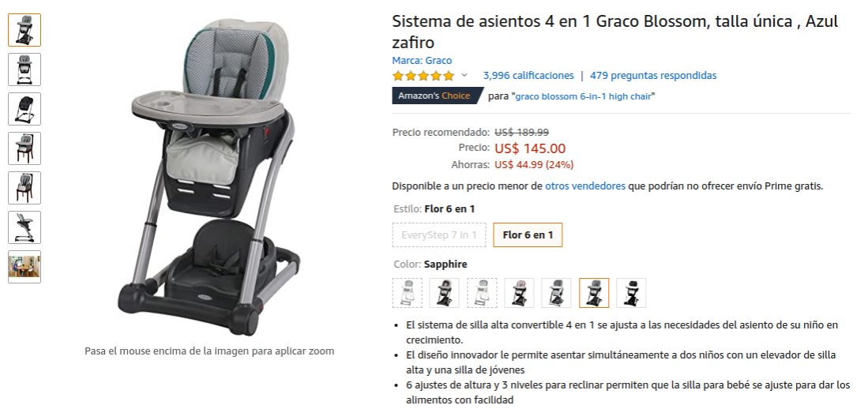View the sixth thumbnail with reclined seat
Image resolution: width=868 pixels, height=409 pixels.
point(24,227)
